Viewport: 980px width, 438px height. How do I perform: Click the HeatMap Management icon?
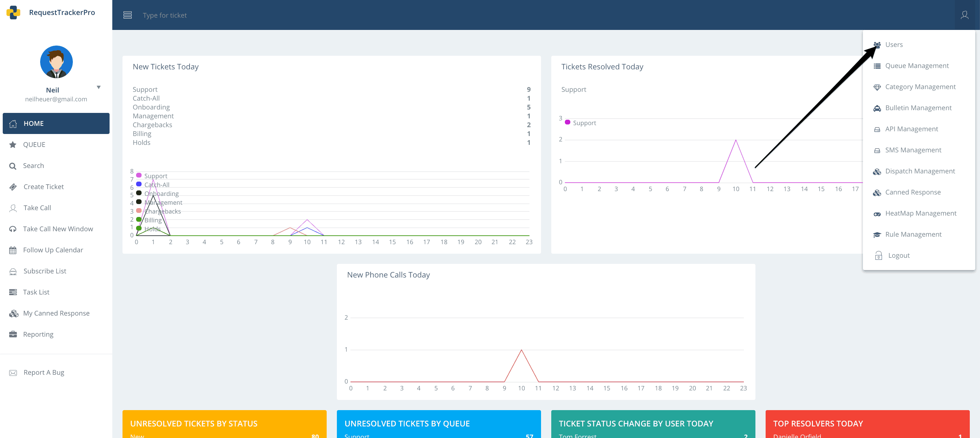click(877, 213)
